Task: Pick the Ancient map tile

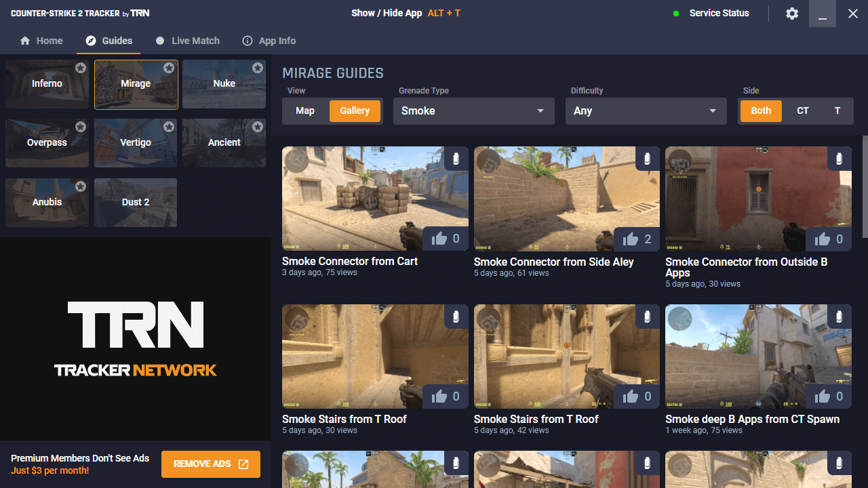Action: [x=224, y=143]
